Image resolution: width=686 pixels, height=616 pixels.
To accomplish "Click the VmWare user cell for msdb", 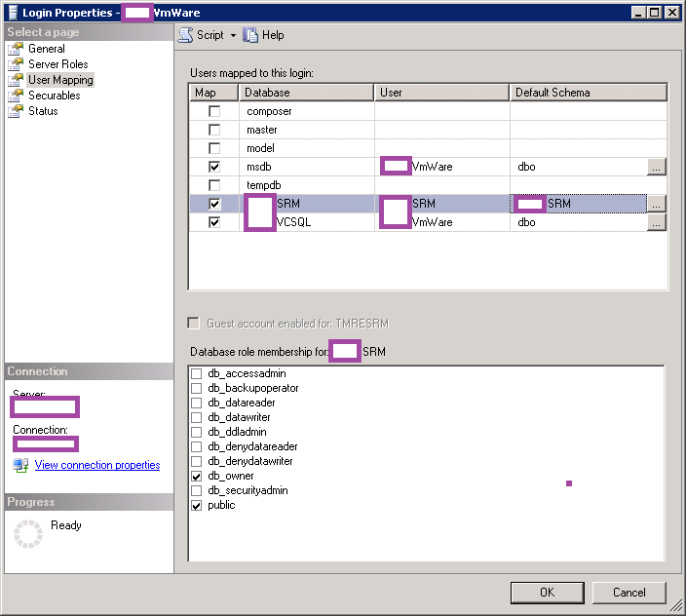I will [441, 167].
